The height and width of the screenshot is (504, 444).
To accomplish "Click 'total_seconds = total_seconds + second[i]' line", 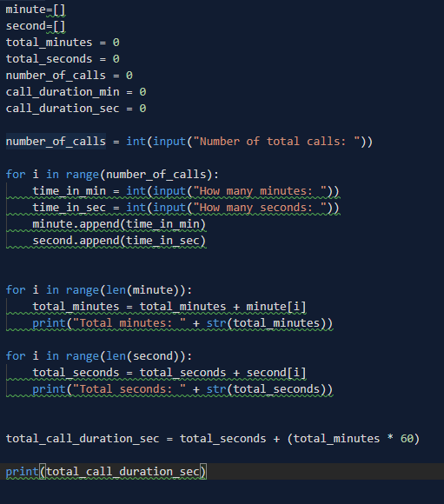I will point(169,373).
